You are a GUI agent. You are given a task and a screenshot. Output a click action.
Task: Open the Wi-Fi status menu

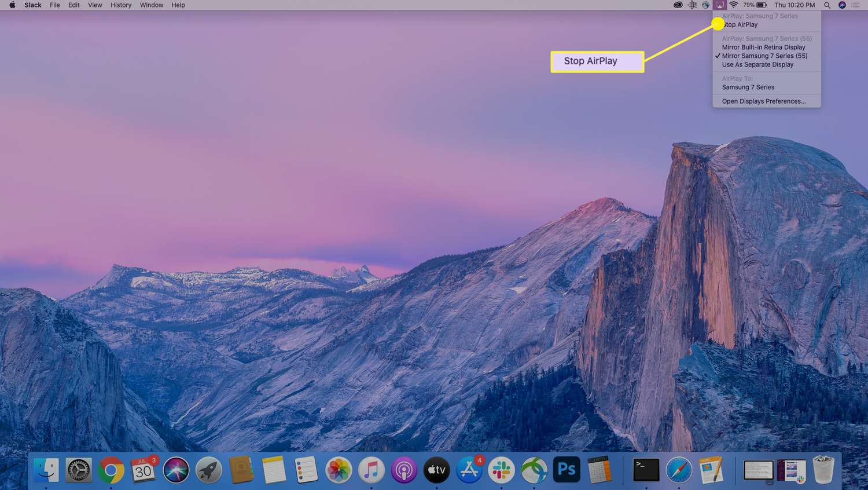point(733,5)
